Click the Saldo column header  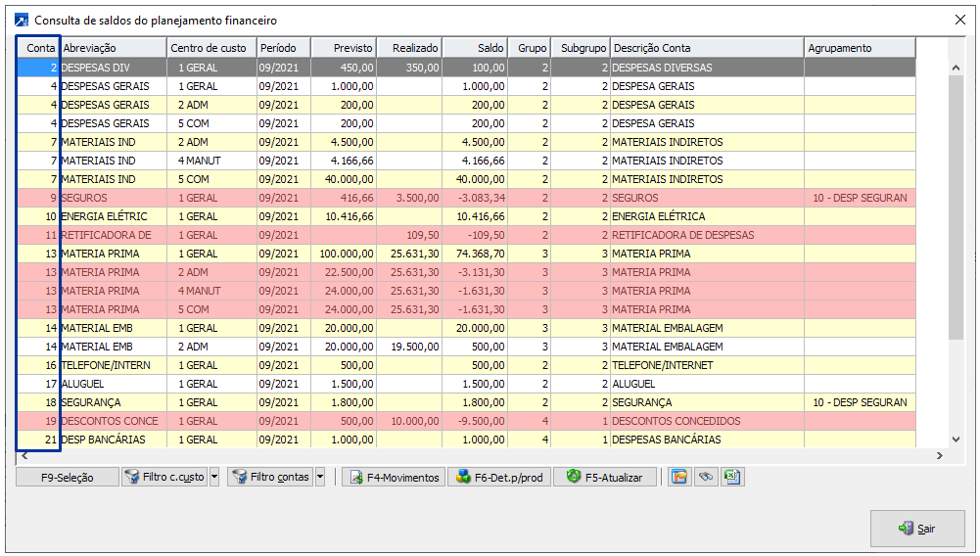[475, 48]
